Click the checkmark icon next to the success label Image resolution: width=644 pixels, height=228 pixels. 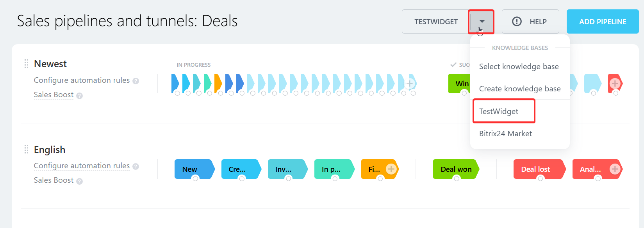453,64
